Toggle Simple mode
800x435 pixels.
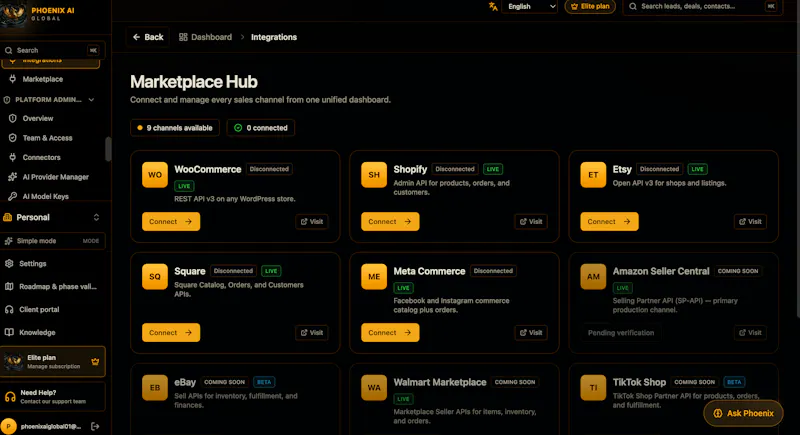53,241
